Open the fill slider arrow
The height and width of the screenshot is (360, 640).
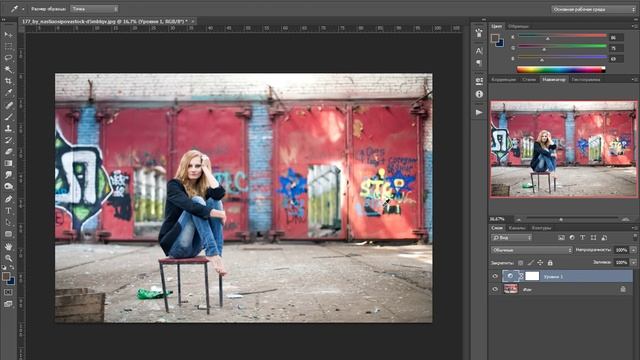[633, 262]
